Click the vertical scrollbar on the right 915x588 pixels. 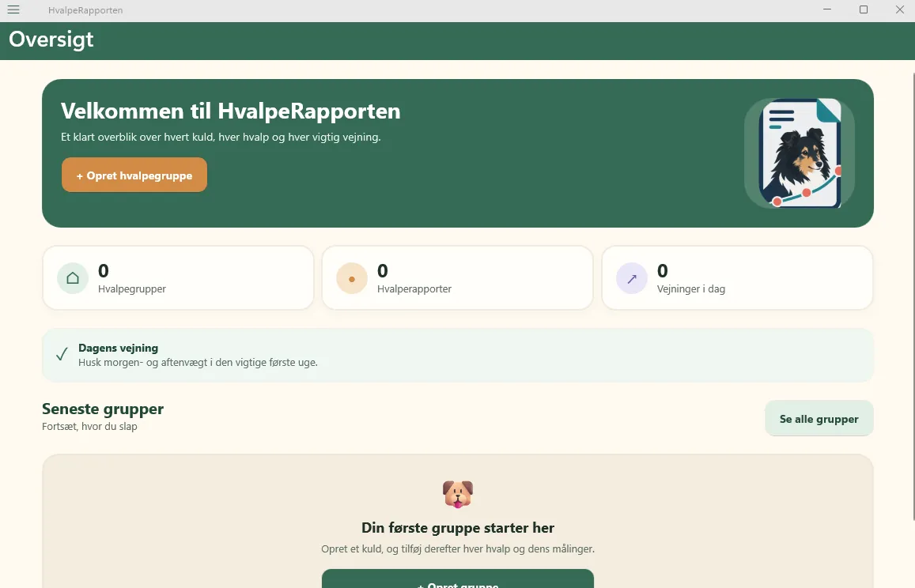913,296
